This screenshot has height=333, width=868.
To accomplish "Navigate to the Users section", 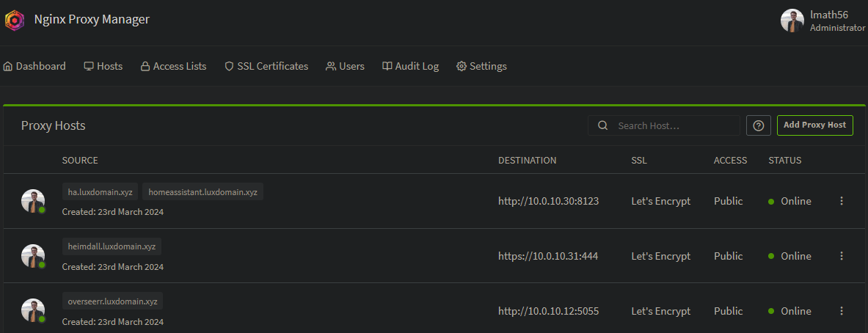I will tap(345, 66).
